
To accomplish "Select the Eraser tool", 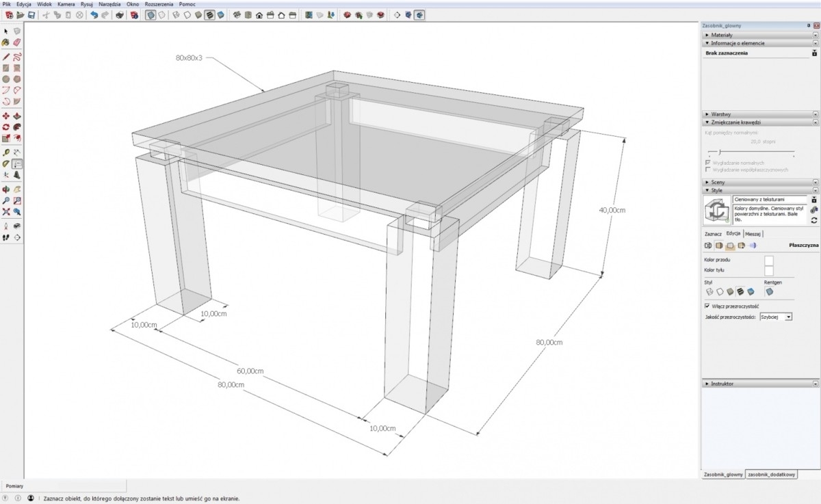I will point(18,42).
